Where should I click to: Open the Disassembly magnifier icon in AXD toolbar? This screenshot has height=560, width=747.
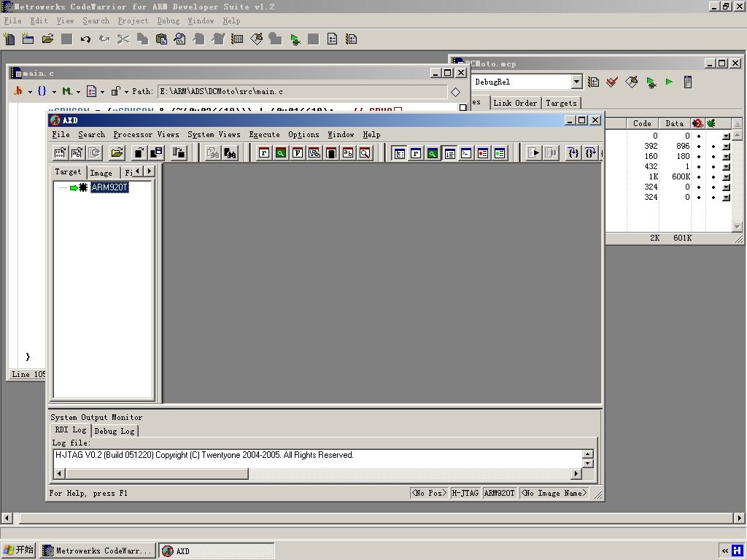click(365, 153)
